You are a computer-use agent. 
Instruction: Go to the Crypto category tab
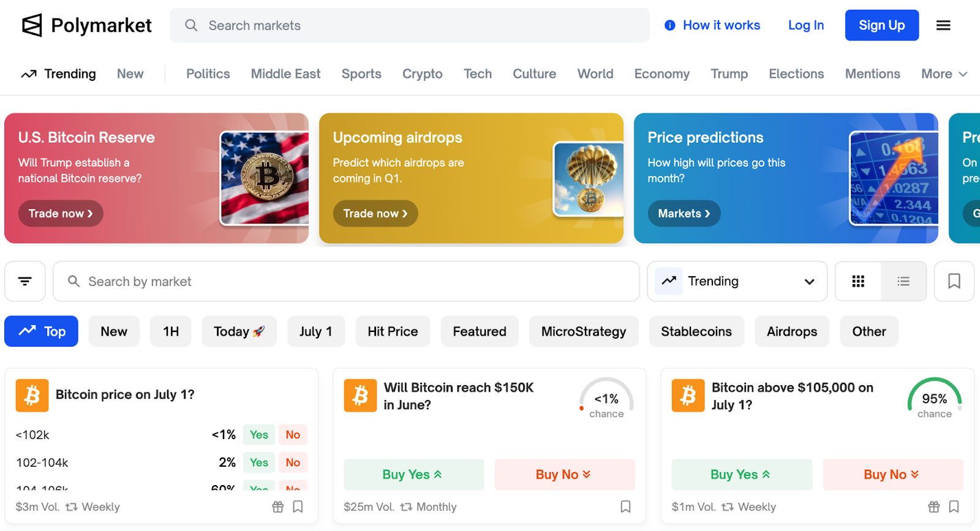pyautogui.click(x=422, y=74)
